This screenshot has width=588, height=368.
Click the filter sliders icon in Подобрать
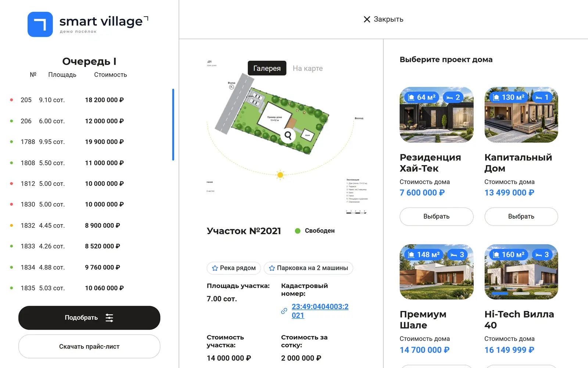(109, 318)
